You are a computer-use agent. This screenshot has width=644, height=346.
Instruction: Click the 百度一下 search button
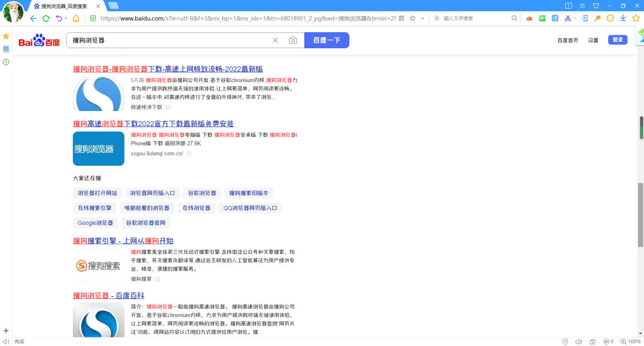327,40
